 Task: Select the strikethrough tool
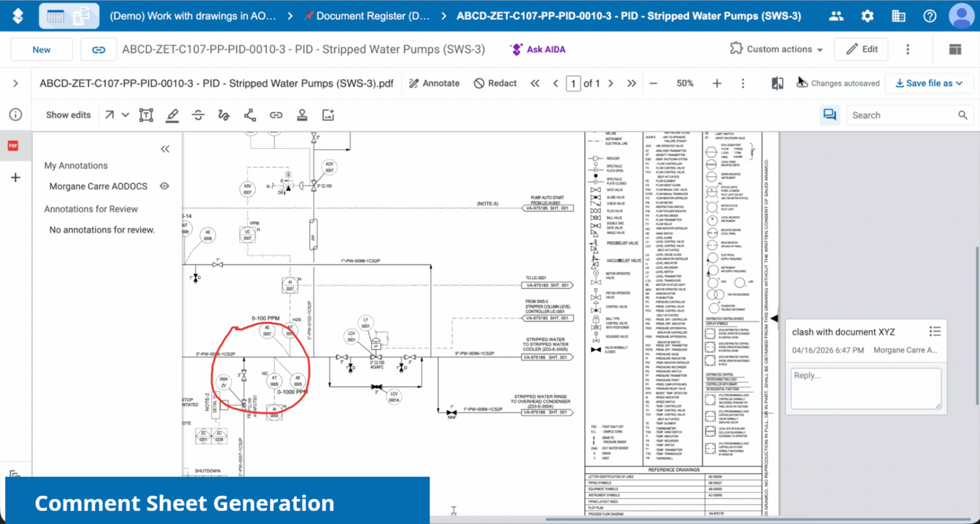[198, 115]
